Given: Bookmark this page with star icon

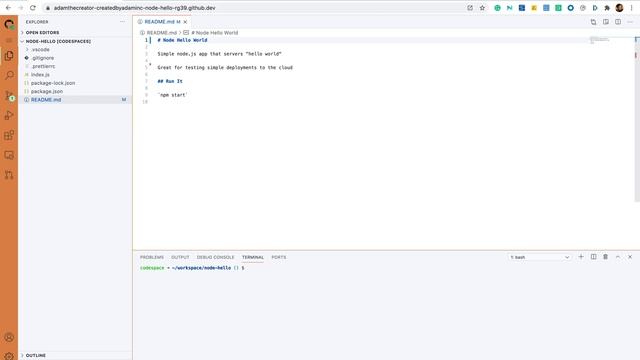Looking at the screenshot, I should (482, 8).
